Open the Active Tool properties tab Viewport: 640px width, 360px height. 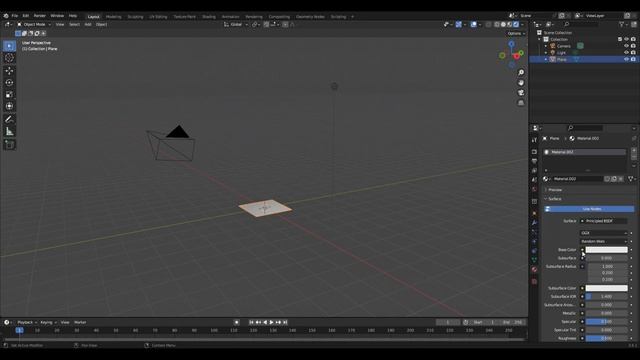[x=534, y=140]
